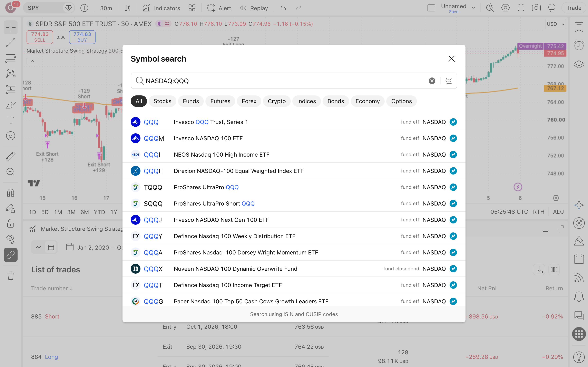Select the Text annotation tool
588x367 pixels.
[x=10, y=120]
